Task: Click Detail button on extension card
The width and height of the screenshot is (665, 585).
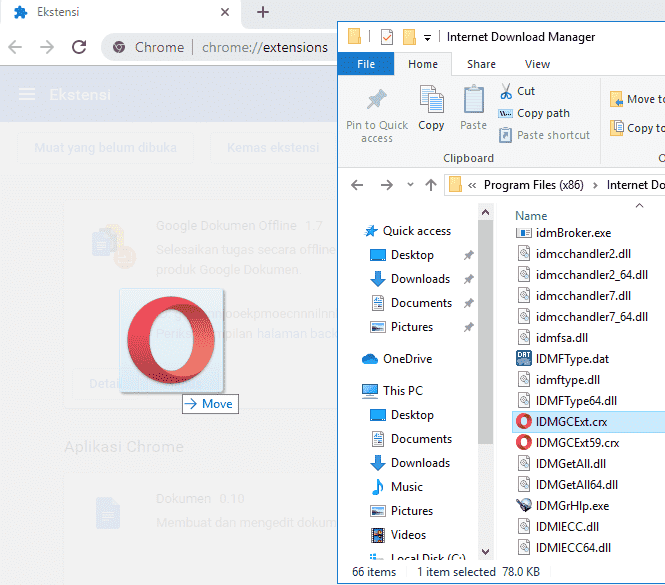Action: 103,383
